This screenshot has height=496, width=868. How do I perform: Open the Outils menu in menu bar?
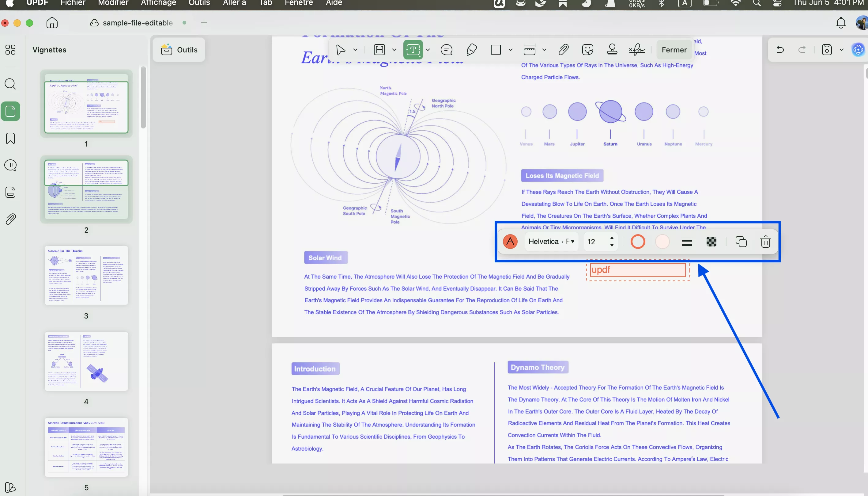pyautogui.click(x=199, y=3)
